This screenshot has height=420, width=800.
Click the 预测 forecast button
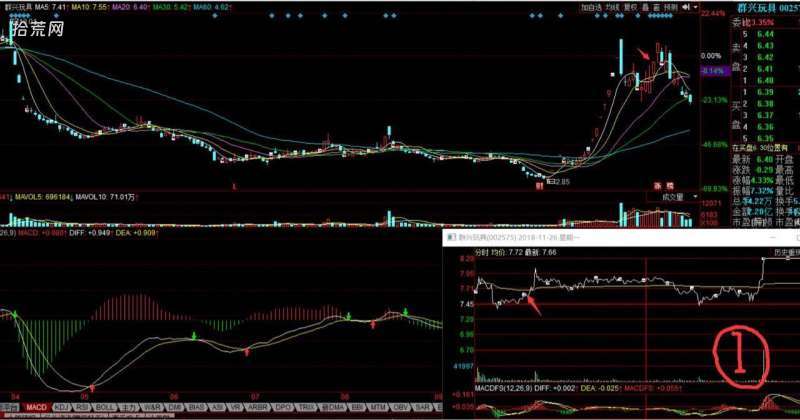[x=671, y=8]
